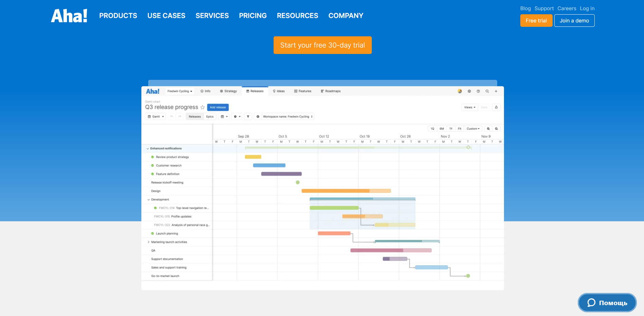Screen dimensions: 644x316
Task: Click the Join a demo button
Action: tap(574, 21)
